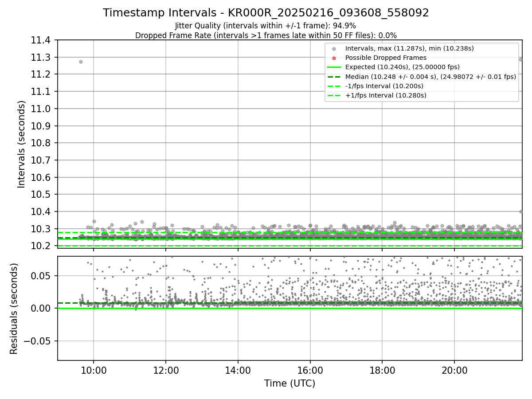Click the gray marker beside 'Intervals' legend entry
Screen dimensions: 532x399
[334, 49]
